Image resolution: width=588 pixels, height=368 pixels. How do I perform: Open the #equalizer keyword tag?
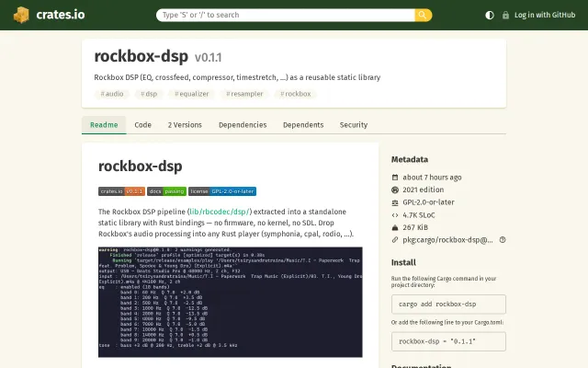(192, 94)
